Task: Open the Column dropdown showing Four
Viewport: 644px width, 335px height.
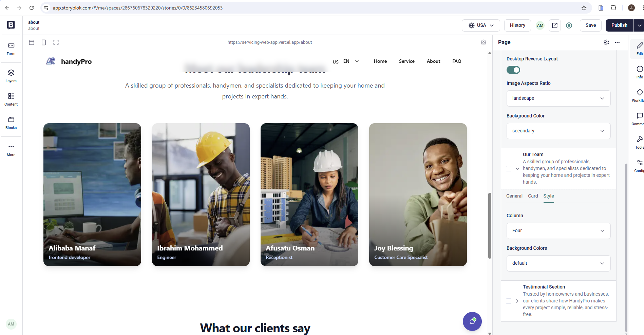Action: (x=558, y=231)
